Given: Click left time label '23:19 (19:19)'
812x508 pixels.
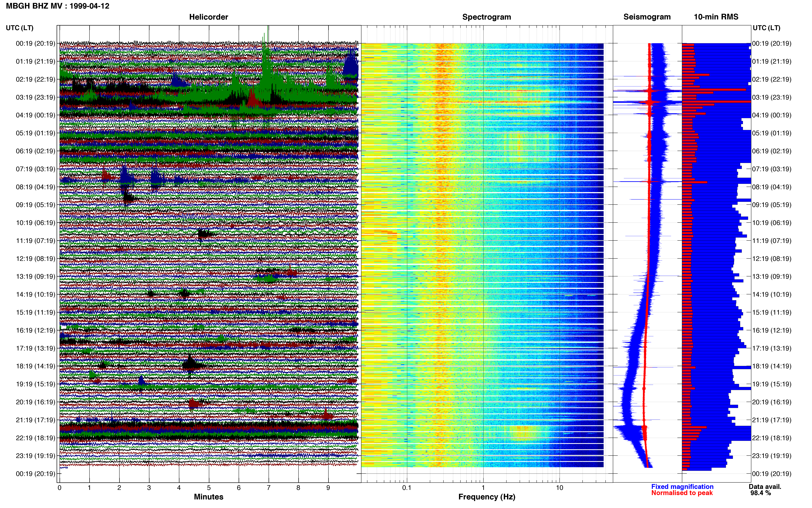Looking at the screenshot, I should (x=36, y=456).
